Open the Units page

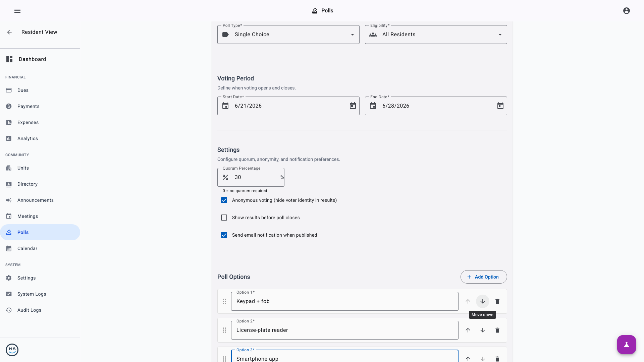40,168
